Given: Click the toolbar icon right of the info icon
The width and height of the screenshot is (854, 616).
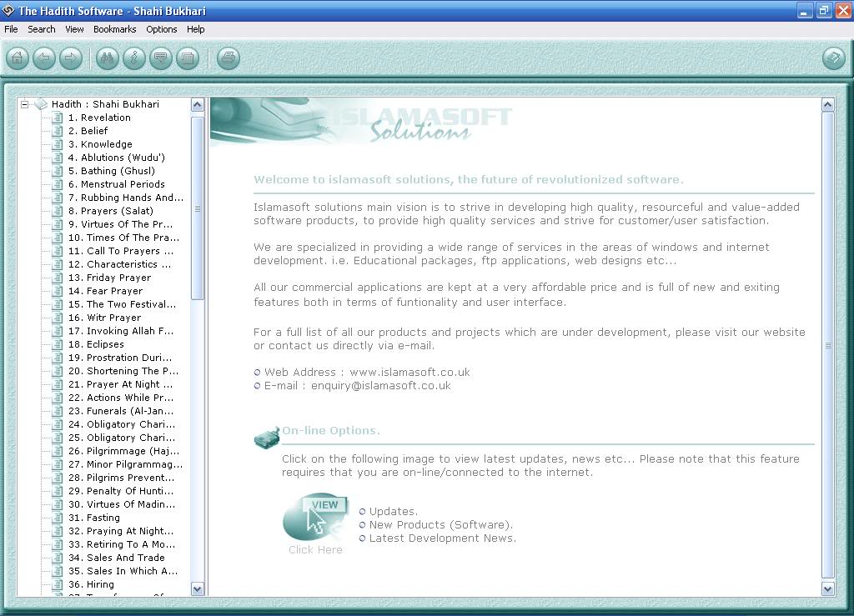Looking at the screenshot, I should point(161,58).
